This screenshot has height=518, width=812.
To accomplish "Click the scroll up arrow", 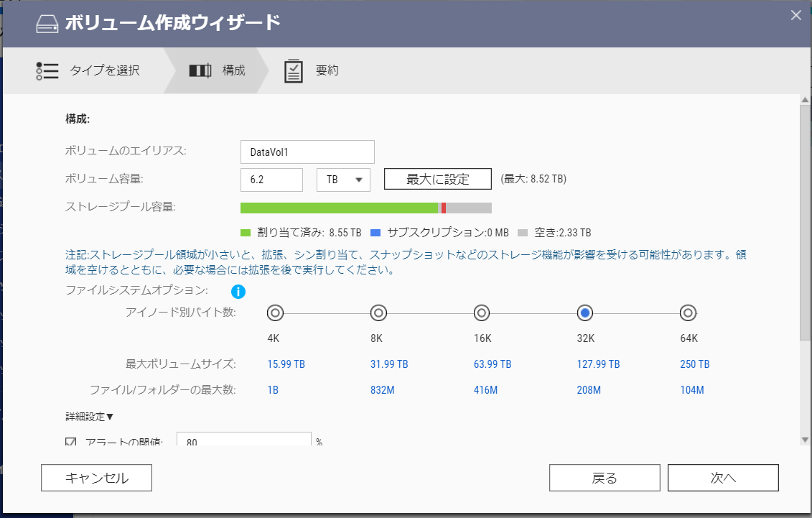I will pyautogui.click(x=805, y=99).
